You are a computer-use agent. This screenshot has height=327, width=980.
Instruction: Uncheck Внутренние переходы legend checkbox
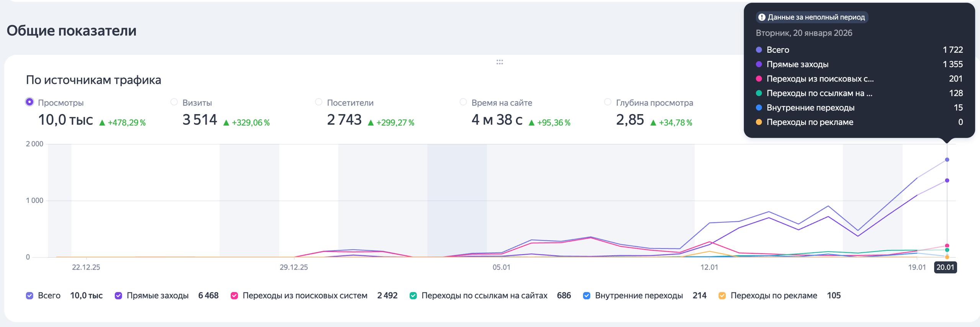[x=586, y=296]
